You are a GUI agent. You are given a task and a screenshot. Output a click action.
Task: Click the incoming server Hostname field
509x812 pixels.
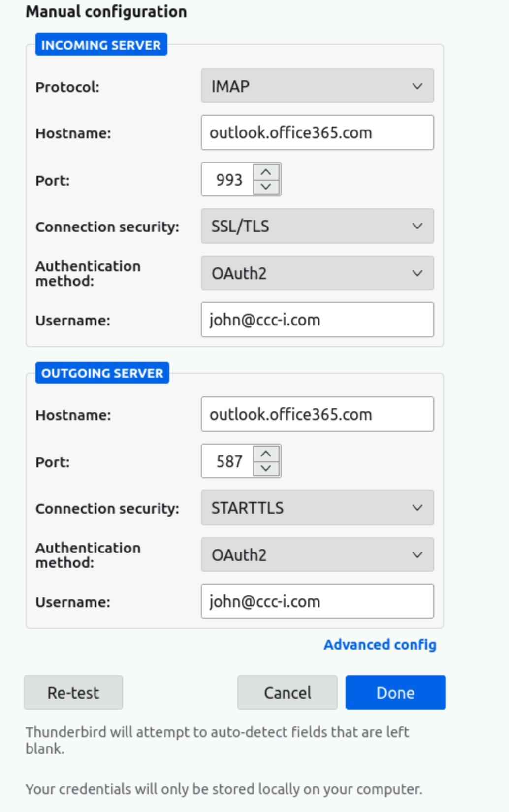click(x=317, y=133)
